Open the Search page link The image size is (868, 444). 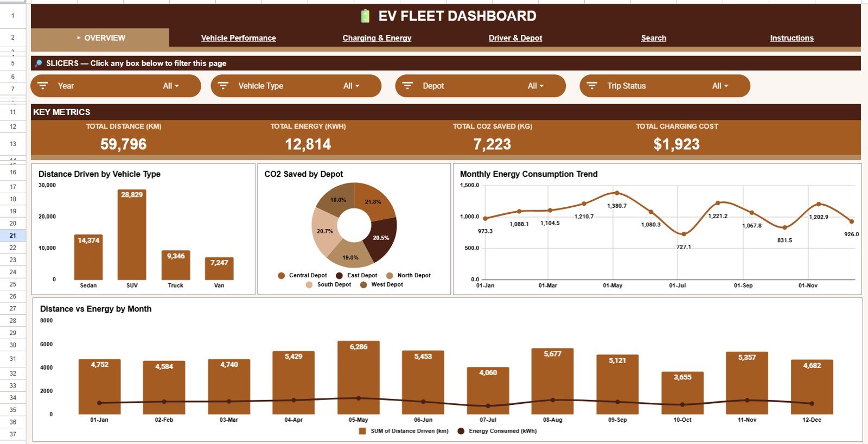tap(654, 38)
